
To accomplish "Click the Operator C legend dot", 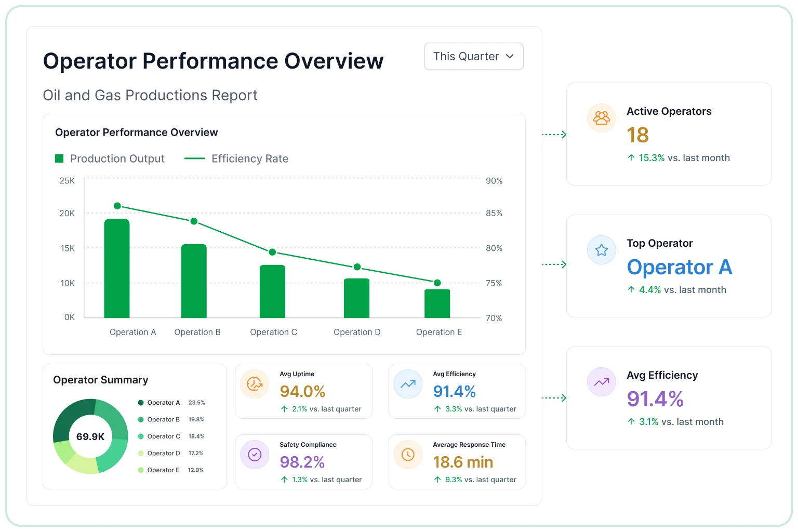I will pos(141,436).
